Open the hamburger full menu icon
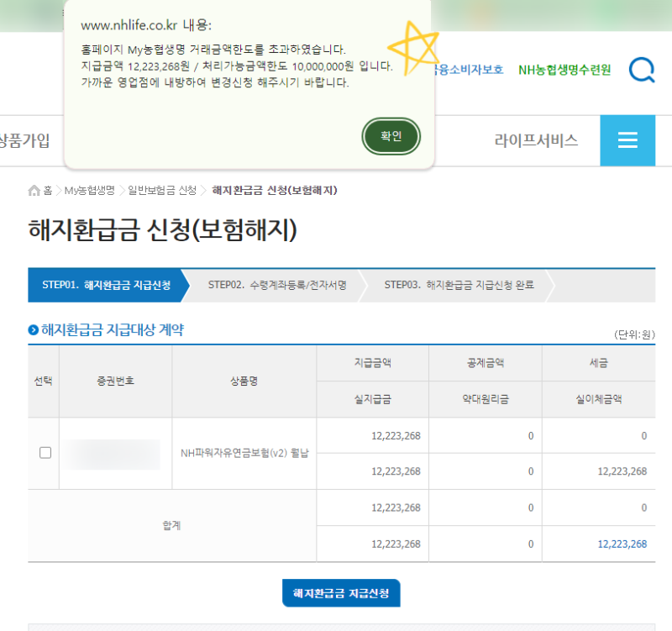The image size is (672, 631). (627, 140)
